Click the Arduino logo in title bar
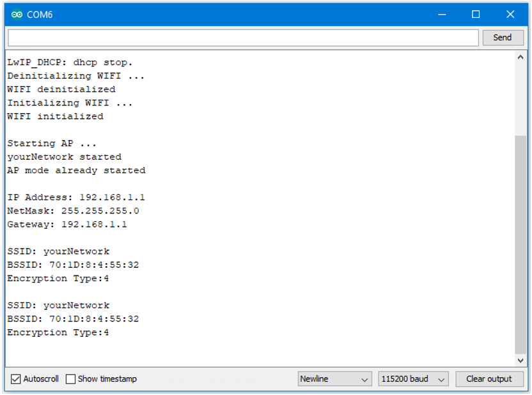 [17, 15]
